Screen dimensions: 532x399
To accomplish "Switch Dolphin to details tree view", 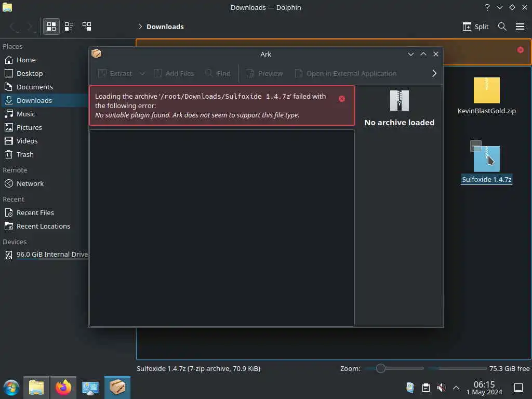I will point(87,26).
